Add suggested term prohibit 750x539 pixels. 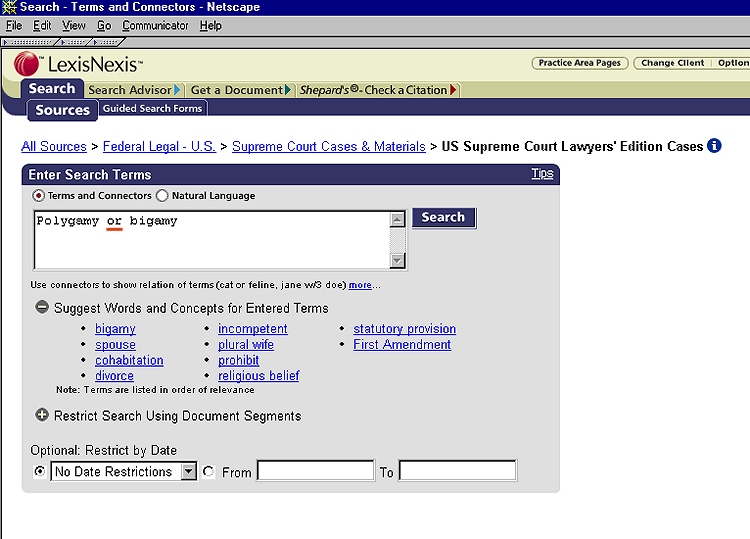pyautogui.click(x=238, y=360)
